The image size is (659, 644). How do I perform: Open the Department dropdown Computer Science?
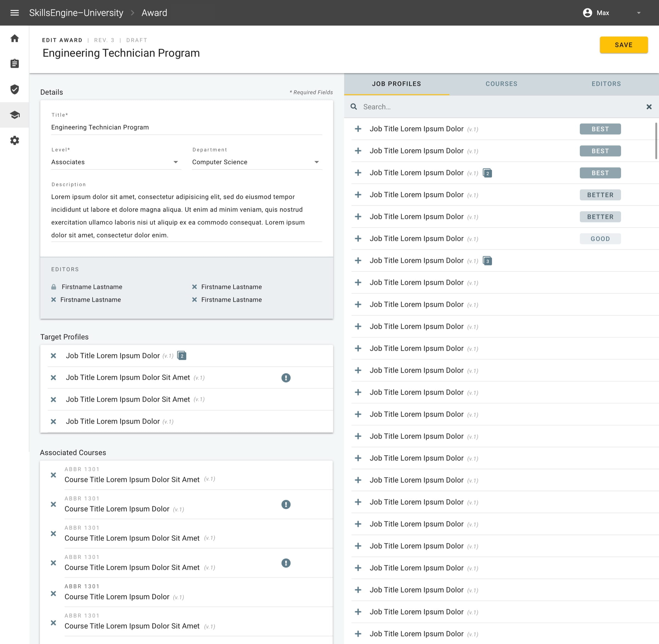tap(257, 162)
